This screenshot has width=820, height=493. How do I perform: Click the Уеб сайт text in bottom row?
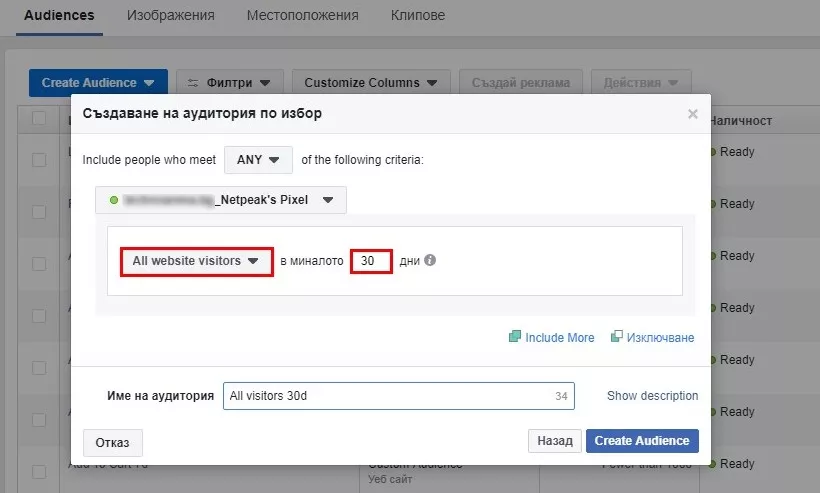click(390, 479)
